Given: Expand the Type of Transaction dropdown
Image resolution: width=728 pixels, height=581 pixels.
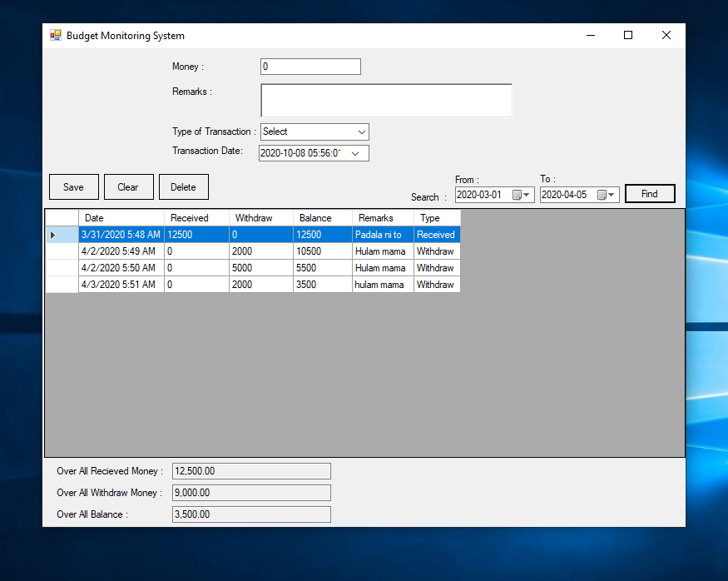Looking at the screenshot, I should [361, 132].
